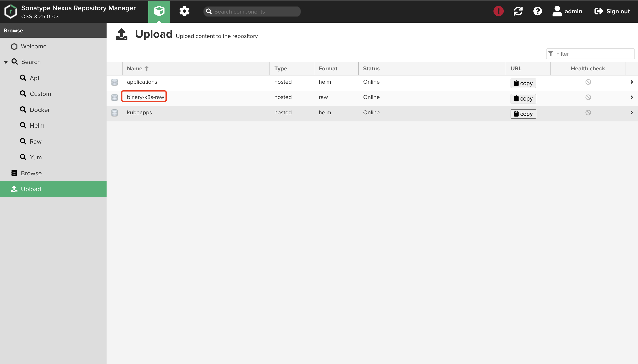The width and height of the screenshot is (638, 364).
Task: Open kubeapps row chevron arrow
Action: (x=632, y=113)
